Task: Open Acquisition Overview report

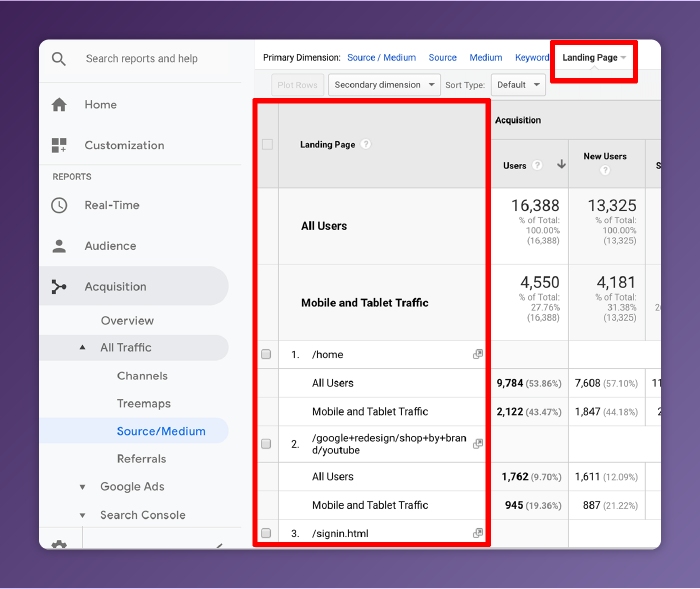Action: coord(127,321)
